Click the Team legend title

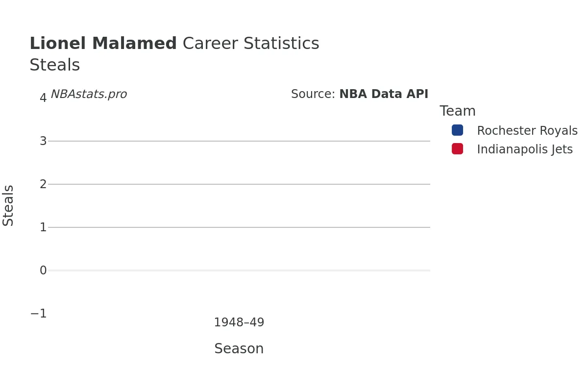[458, 111]
